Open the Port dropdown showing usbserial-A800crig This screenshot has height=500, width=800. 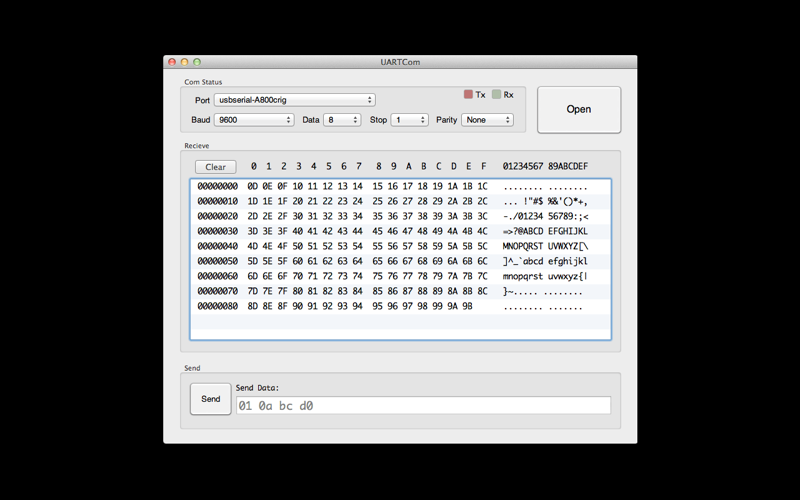294,100
